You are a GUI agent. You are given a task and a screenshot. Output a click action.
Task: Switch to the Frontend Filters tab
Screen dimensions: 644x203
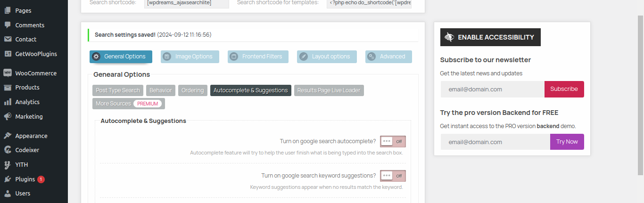point(258,57)
